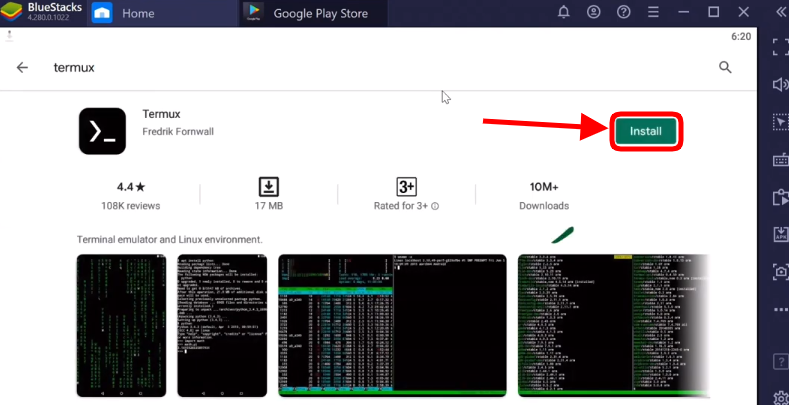Screen dimensions: 789x405
Task: Open sidebar more options dots
Action: 780,310
